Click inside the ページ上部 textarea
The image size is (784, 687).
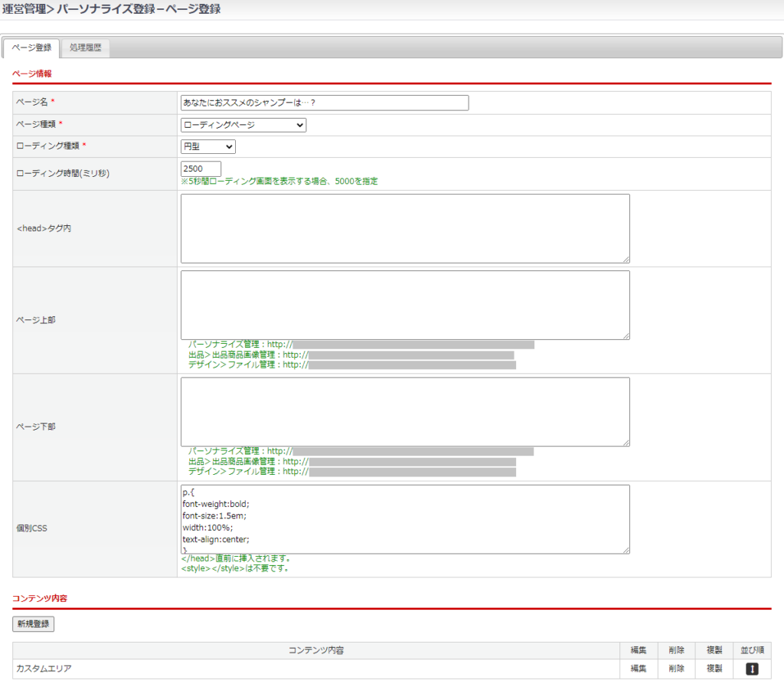405,304
